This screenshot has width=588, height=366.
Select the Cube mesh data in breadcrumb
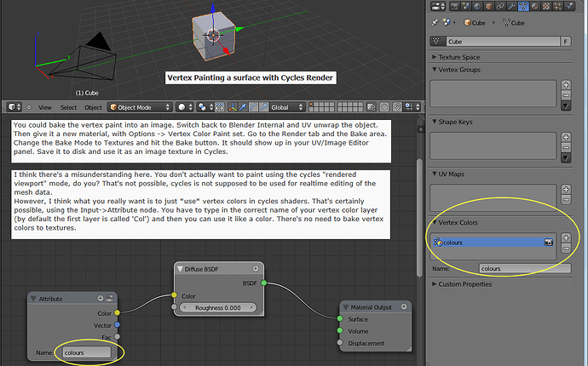coord(513,23)
